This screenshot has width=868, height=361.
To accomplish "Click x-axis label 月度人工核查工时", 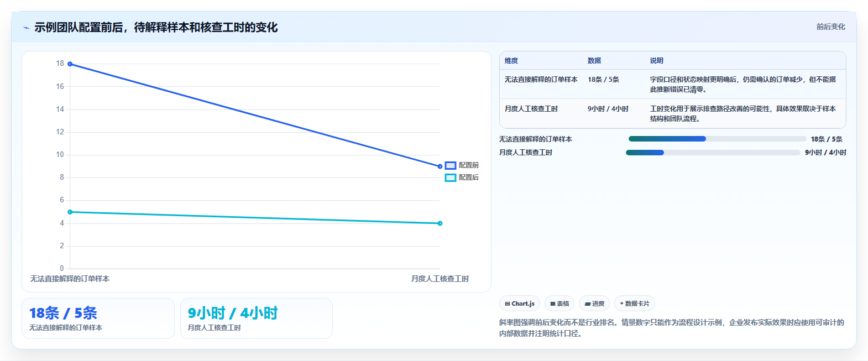I will click(440, 279).
